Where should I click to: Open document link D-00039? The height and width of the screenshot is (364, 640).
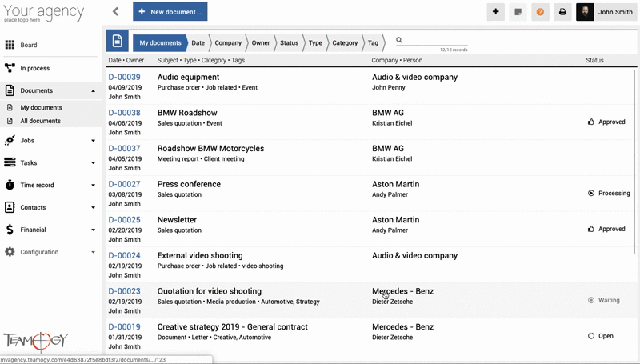click(125, 77)
